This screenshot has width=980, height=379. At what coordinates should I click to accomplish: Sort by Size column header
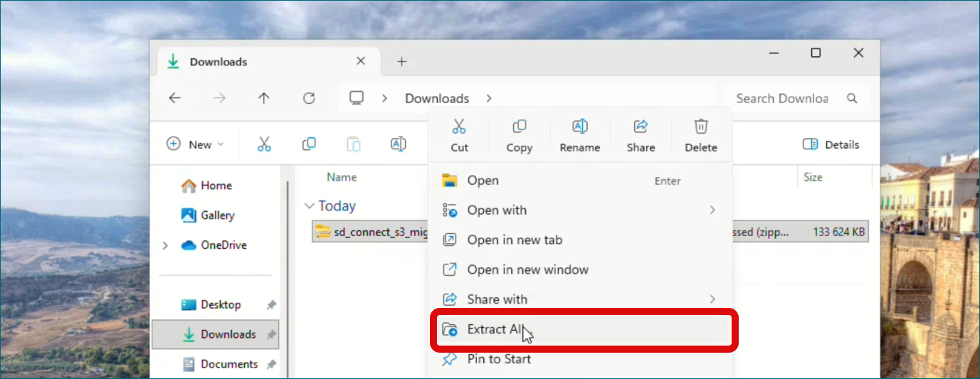(x=813, y=177)
